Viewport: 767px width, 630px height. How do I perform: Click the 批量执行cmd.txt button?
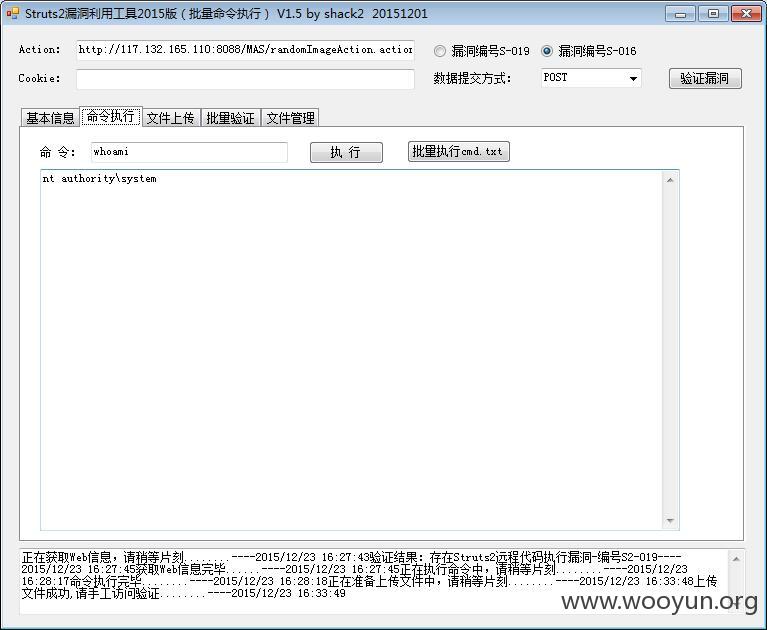458,152
